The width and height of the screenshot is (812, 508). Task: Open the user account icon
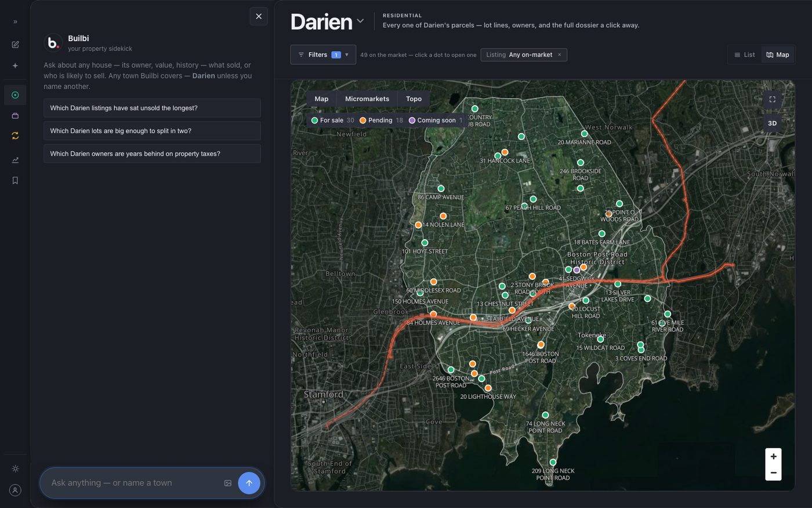pyautogui.click(x=15, y=490)
